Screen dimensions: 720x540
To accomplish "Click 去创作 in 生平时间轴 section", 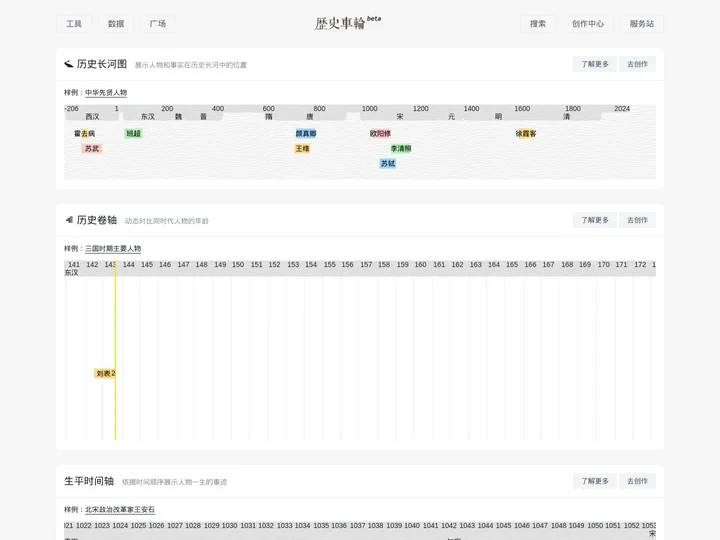I will click(637, 481).
